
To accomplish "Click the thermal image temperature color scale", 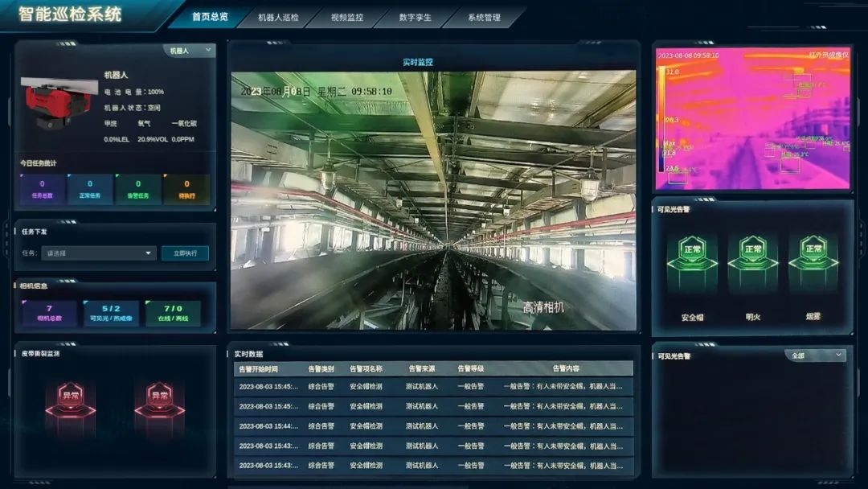I will click(x=661, y=121).
